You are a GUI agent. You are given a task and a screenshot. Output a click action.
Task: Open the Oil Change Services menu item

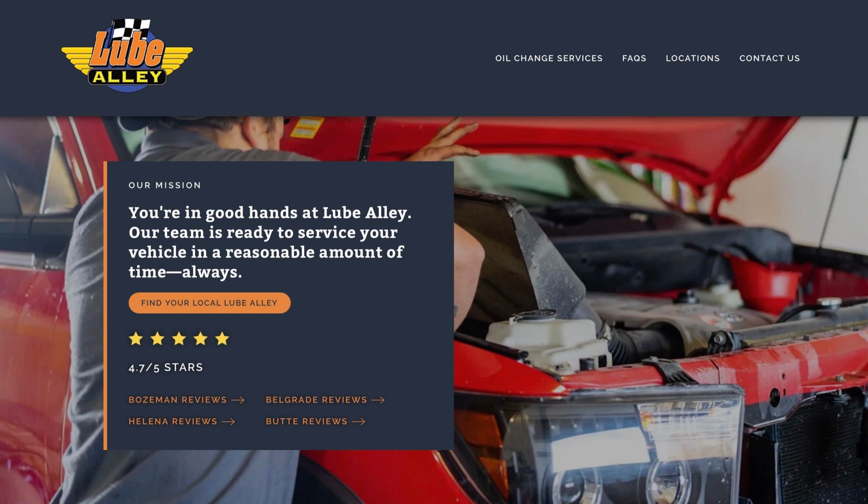[x=549, y=59]
